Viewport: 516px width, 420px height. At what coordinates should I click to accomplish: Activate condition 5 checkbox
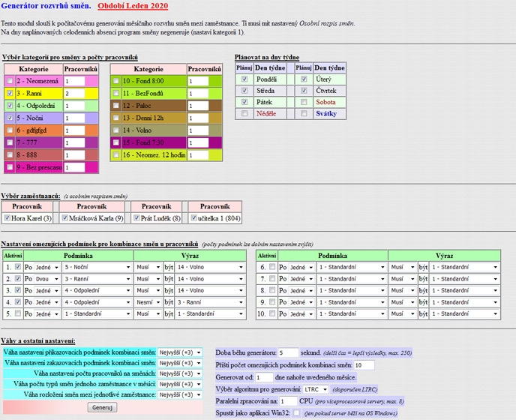(x=18, y=313)
